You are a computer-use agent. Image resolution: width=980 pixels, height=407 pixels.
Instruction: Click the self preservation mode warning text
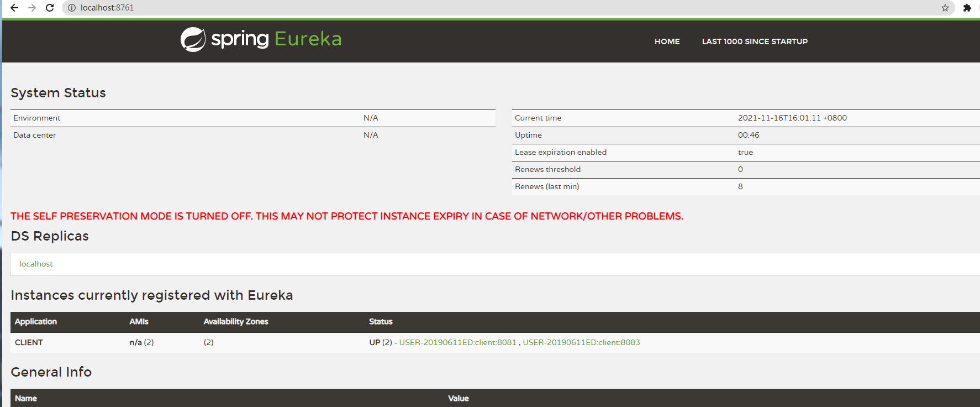tap(347, 216)
